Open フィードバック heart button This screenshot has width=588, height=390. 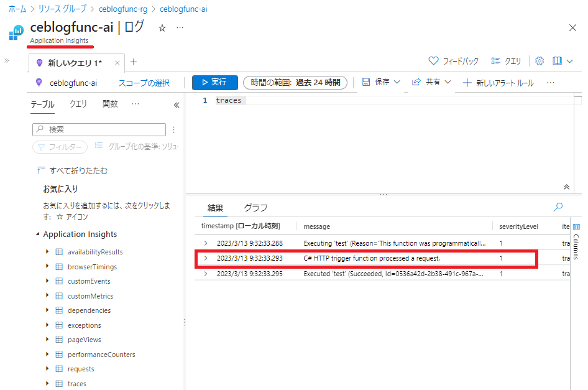pos(453,61)
